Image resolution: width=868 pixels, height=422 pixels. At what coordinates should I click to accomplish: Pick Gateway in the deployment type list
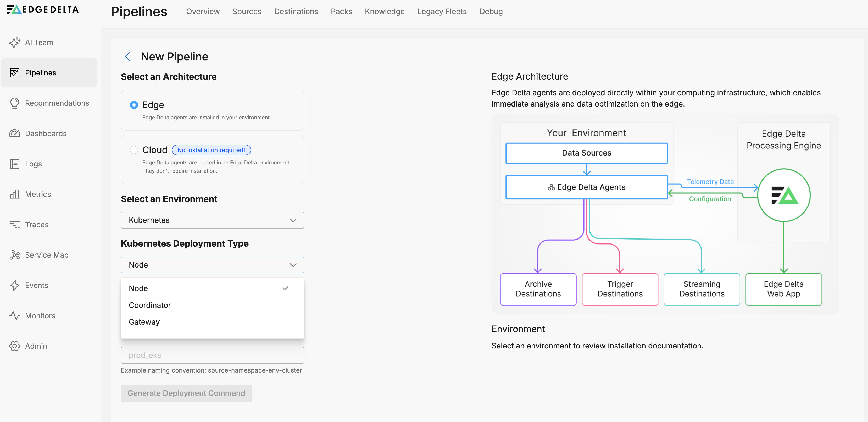click(144, 322)
